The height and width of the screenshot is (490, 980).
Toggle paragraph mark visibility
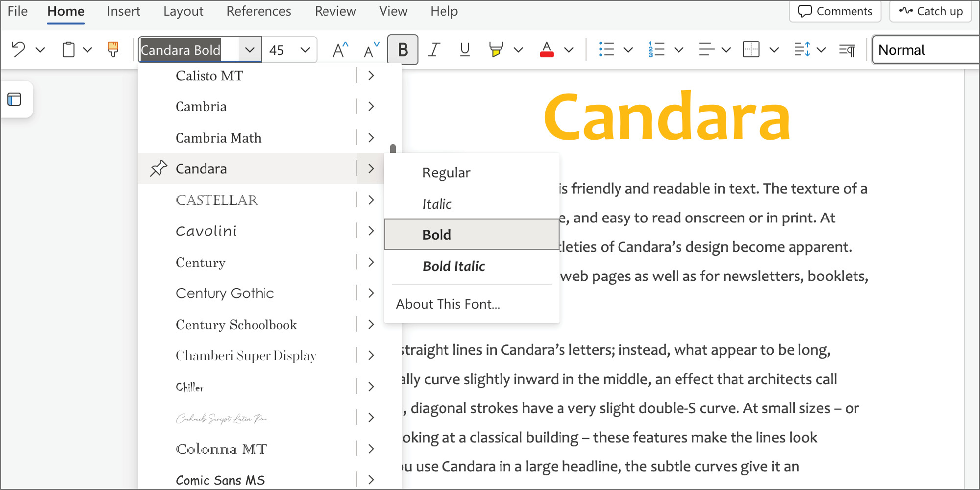click(847, 49)
